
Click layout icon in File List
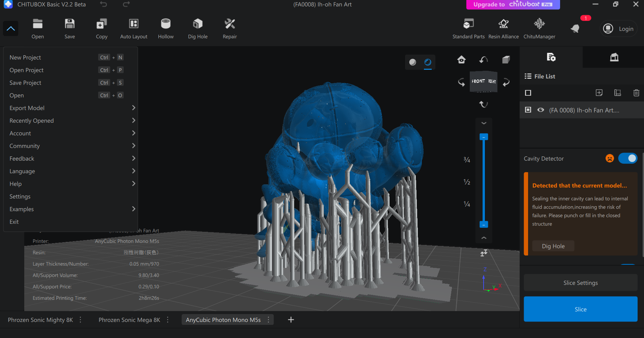[617, 93]
